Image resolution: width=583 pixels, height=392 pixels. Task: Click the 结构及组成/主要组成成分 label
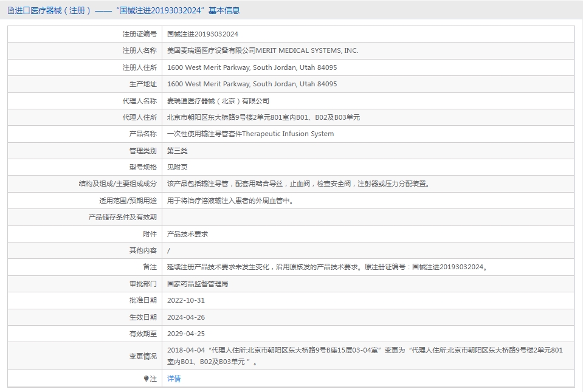[117, 184]
